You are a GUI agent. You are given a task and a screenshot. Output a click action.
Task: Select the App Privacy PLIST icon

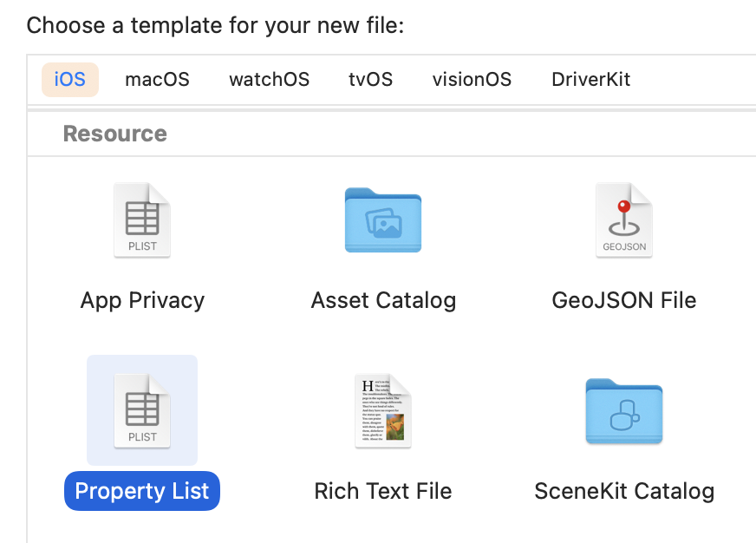coord(142,220)
